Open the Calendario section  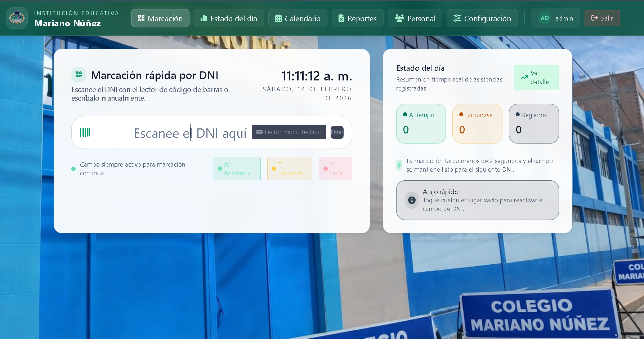click(x=298, y=18)
